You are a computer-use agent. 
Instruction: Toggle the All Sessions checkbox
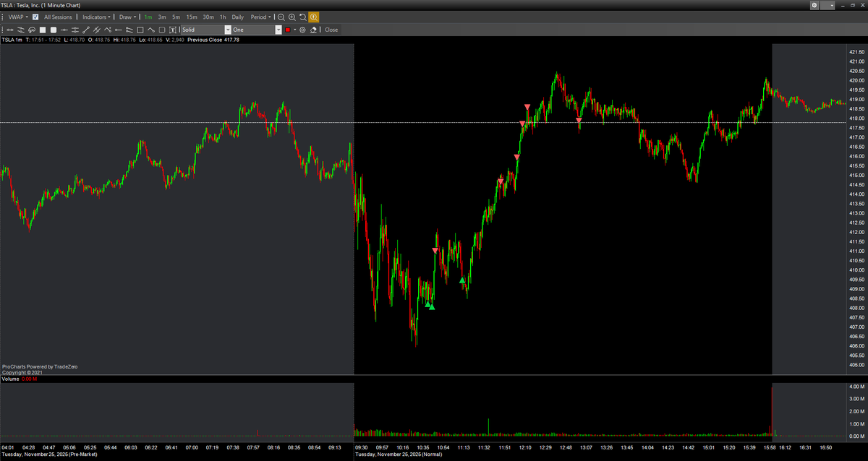pyautogui.click(x=35, y=17)
